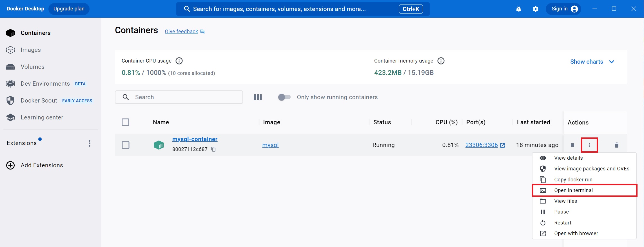The height and width of the screenshot is (247, 644).
Task: Check the mysql-container row checkbox
Action: click(x=126, y=145)
